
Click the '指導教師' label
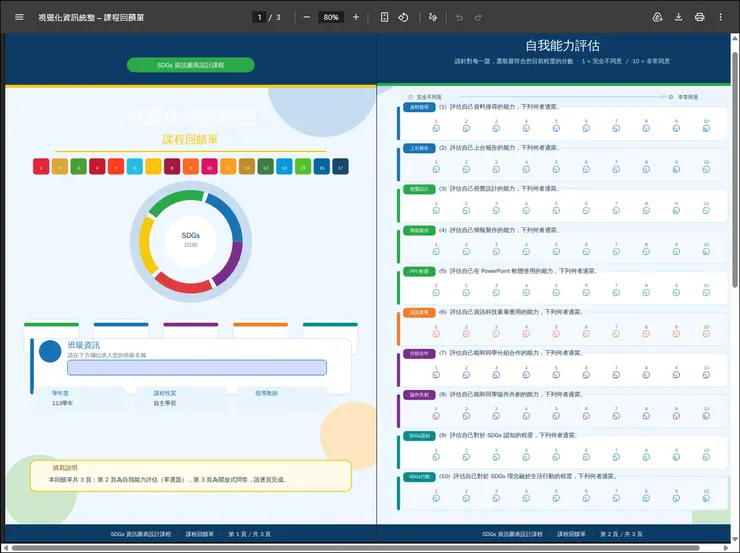pyautogui.click(x=267, y=393)
